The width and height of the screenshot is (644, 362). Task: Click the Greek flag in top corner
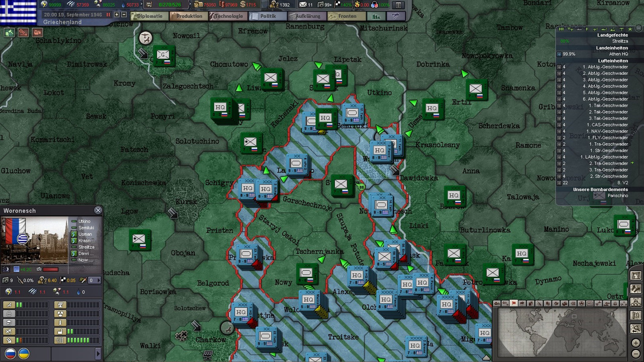18,12
